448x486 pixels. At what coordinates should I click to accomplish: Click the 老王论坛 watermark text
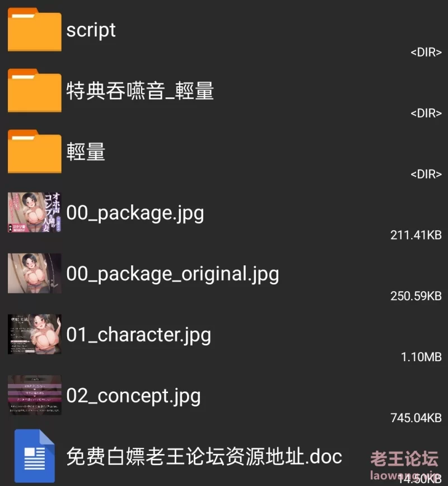pyautogui.click(x=404, y=459)
